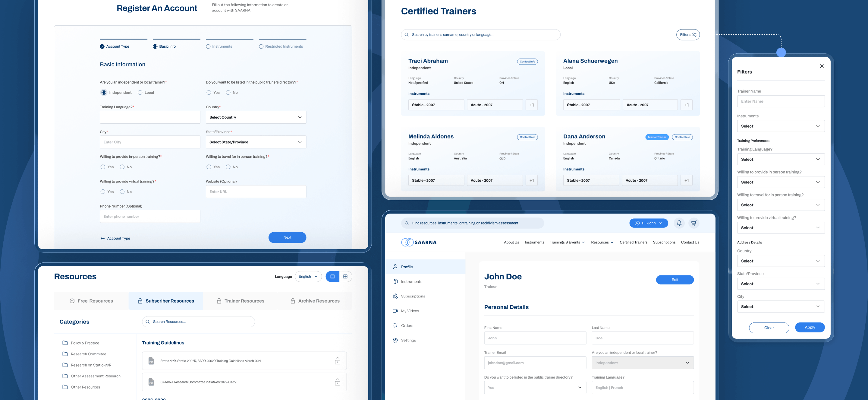The width and height of the screenshot is (868, 400).
Task: Choose No for in-person training
Action: pyautogui.click(x=122, y=167)
